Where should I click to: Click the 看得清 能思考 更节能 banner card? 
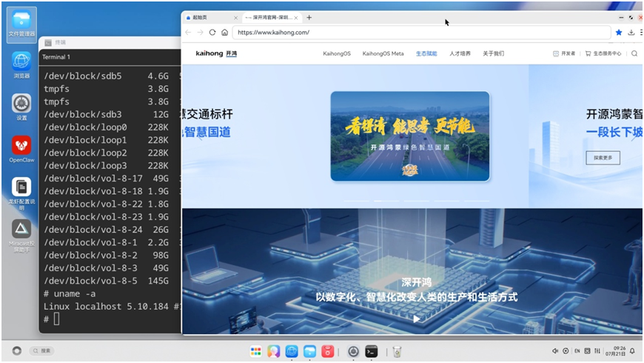pos(410,136)
